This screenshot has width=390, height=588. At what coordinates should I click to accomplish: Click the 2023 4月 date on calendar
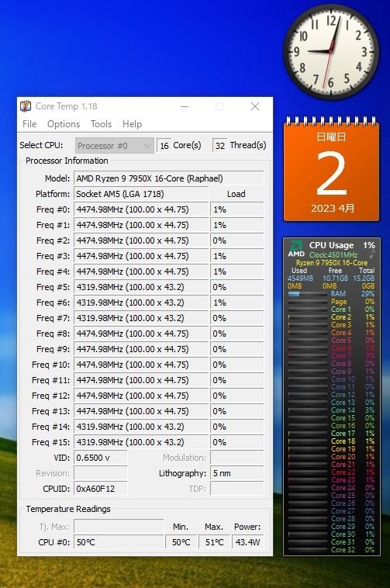coord(333,209)
